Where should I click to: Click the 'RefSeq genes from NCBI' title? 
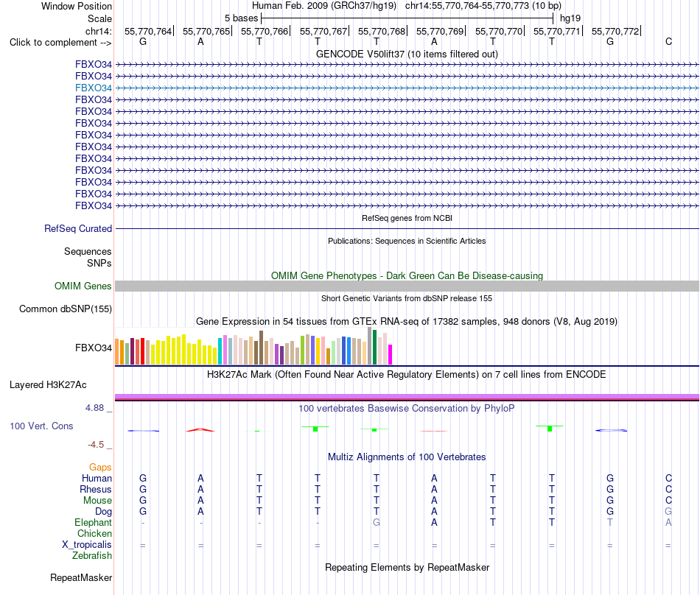407,218
